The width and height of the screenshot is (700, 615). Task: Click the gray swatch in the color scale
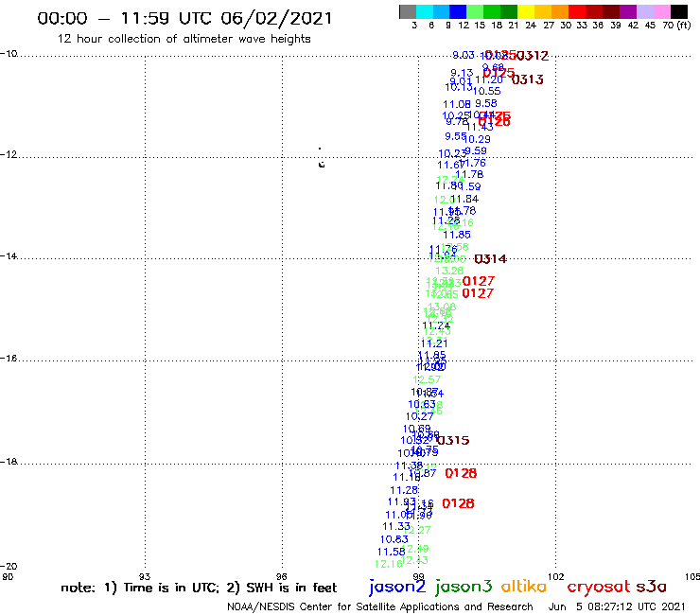[x=408, y=11]
